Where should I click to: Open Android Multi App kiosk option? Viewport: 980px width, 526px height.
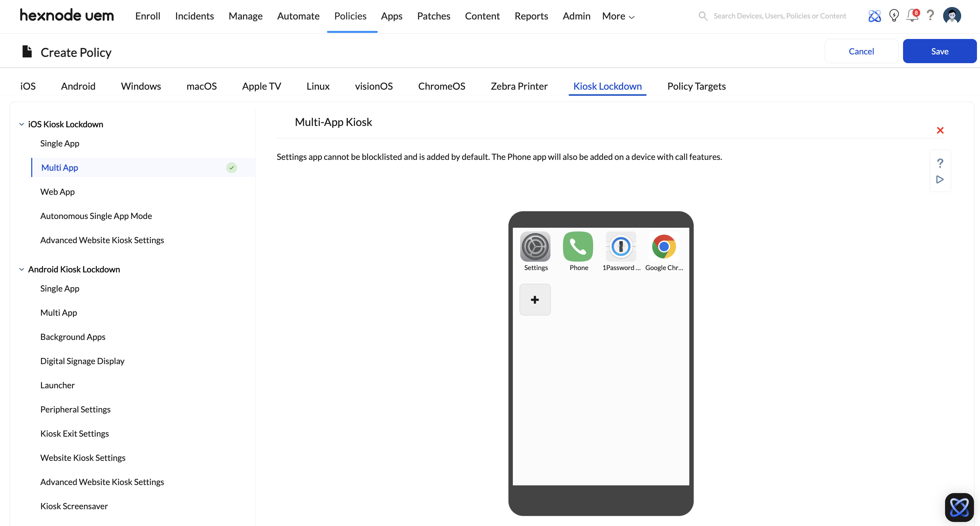58,313
